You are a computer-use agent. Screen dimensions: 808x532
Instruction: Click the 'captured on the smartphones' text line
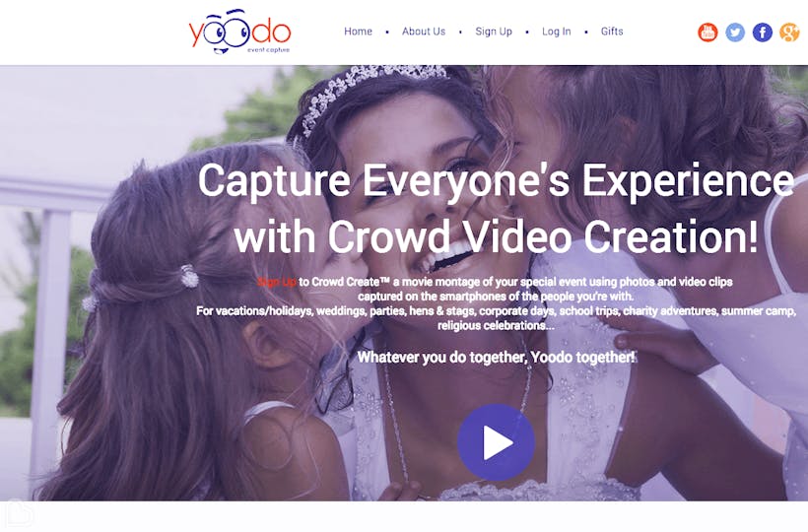(x=496, y=297)
